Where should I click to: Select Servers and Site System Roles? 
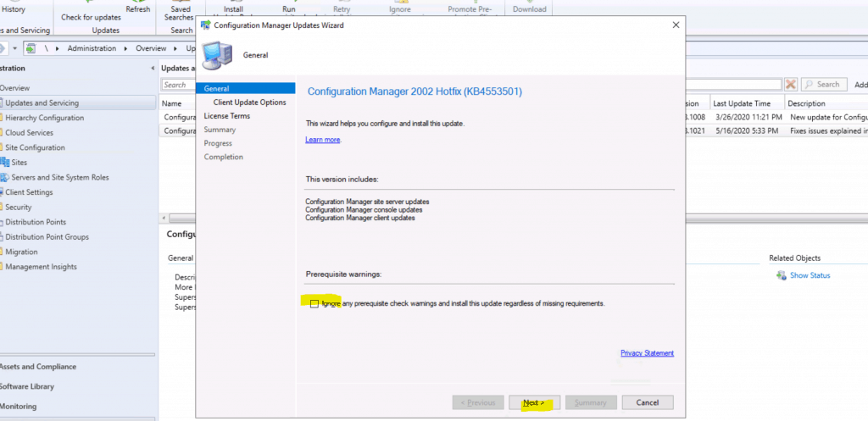tap(60, 178)
